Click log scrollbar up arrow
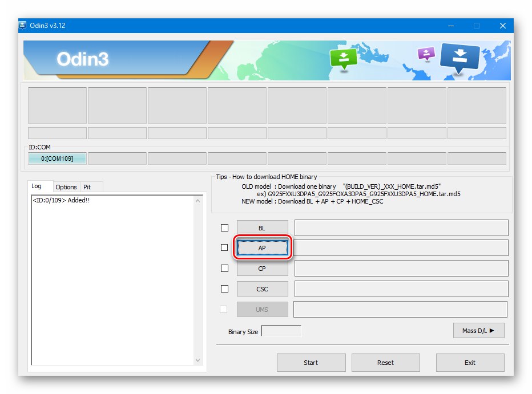The image size is (532, 394). point(198,201)
